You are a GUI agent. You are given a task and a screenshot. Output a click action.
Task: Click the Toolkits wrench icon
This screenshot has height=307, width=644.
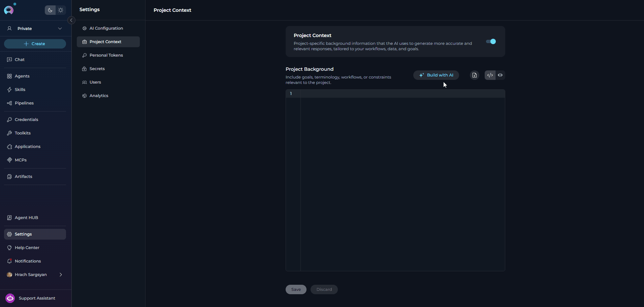pyautogui.click(x=9, y=133)
